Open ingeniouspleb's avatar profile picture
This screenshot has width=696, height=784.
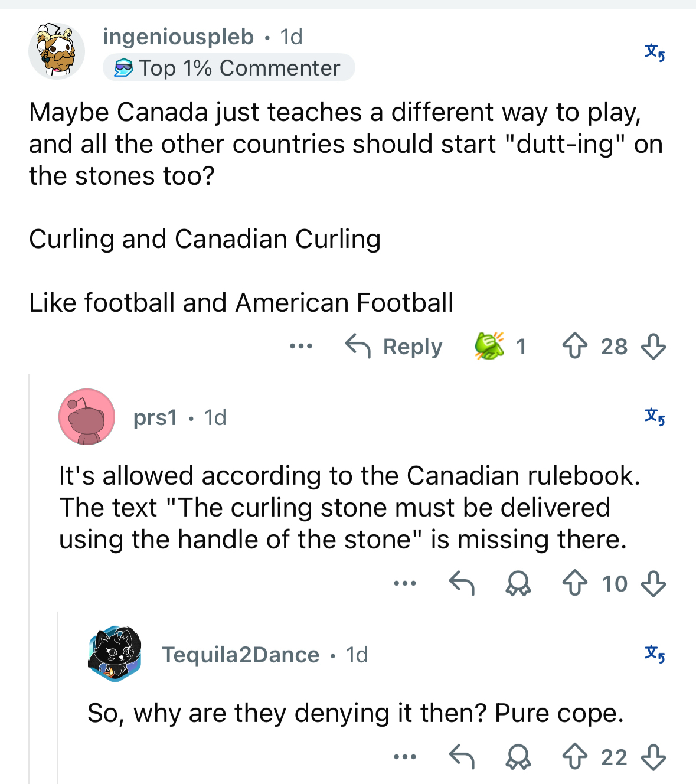click(57, 51)
